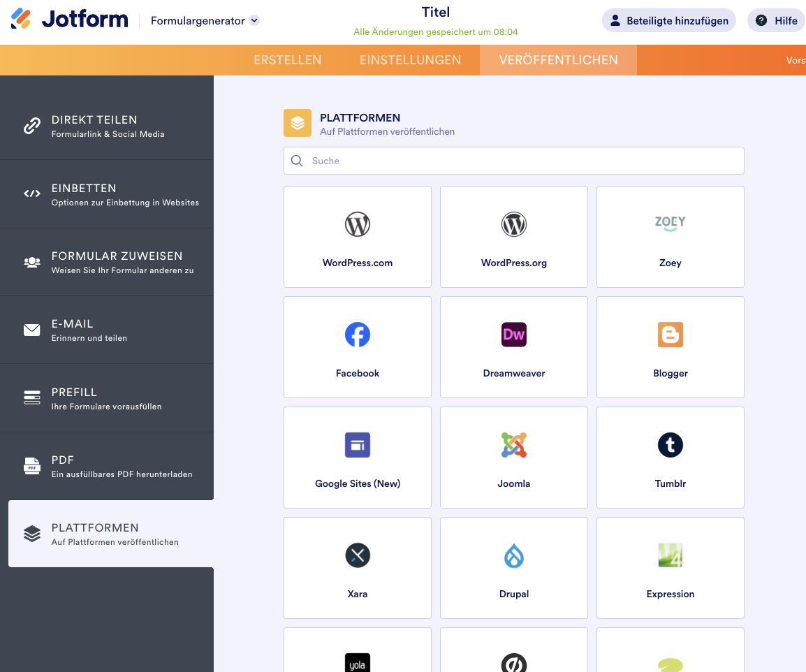Select the Google Sites (New) icon
This screenshot has width=806, height=672.
coord(358,446)
